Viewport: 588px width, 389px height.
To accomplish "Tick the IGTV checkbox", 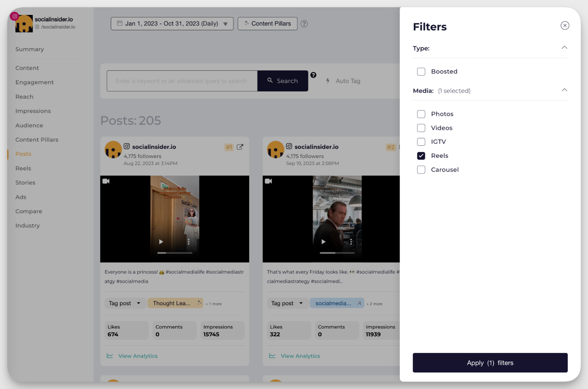I will (x=421, y=142).
